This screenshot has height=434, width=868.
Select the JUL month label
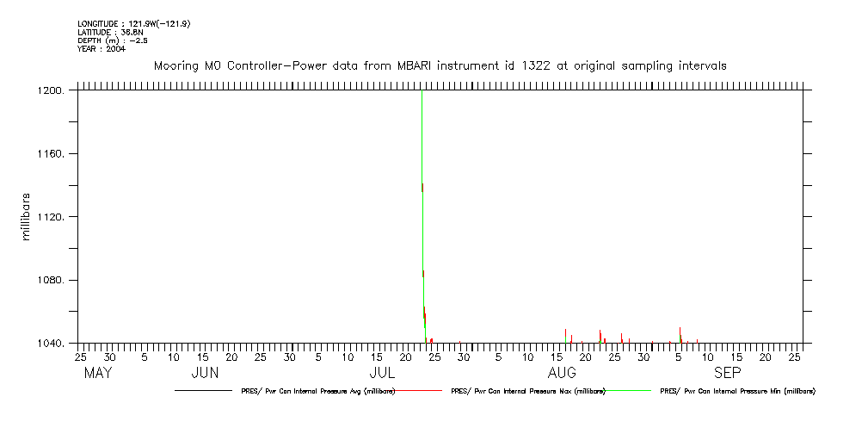pyautogui.click(x=382, y=373)
